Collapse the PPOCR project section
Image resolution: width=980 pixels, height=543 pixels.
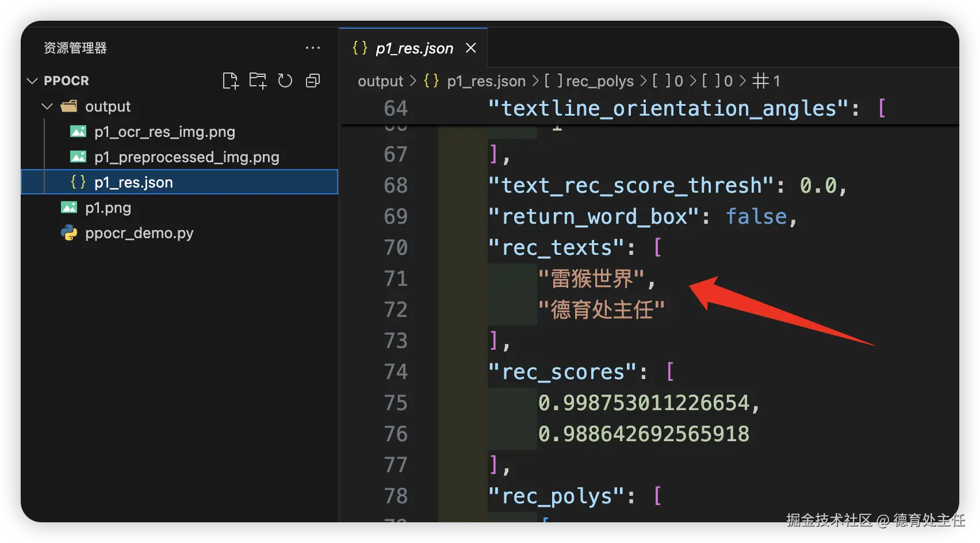coord(33,81)
